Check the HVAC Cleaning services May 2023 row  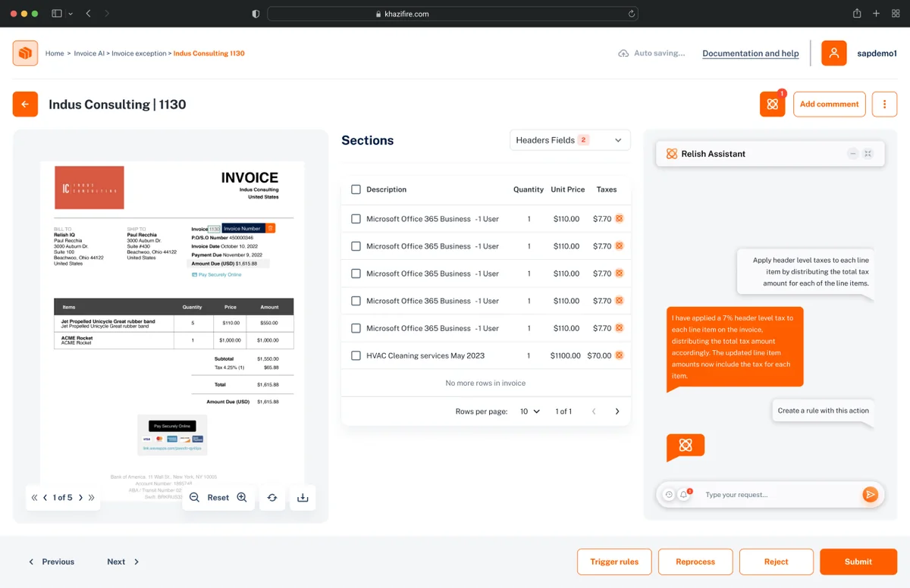pyautogui.click(x=356, y=355)
